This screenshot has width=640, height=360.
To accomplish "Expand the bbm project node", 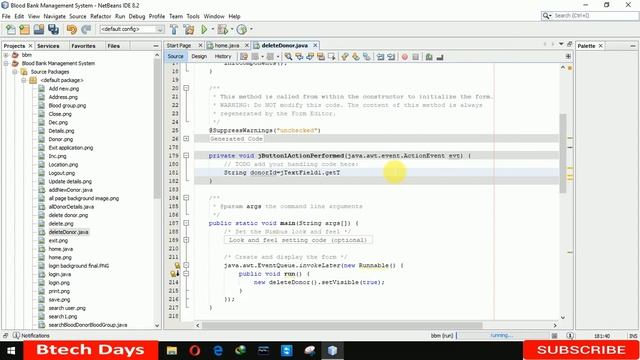I will point(6,55).
